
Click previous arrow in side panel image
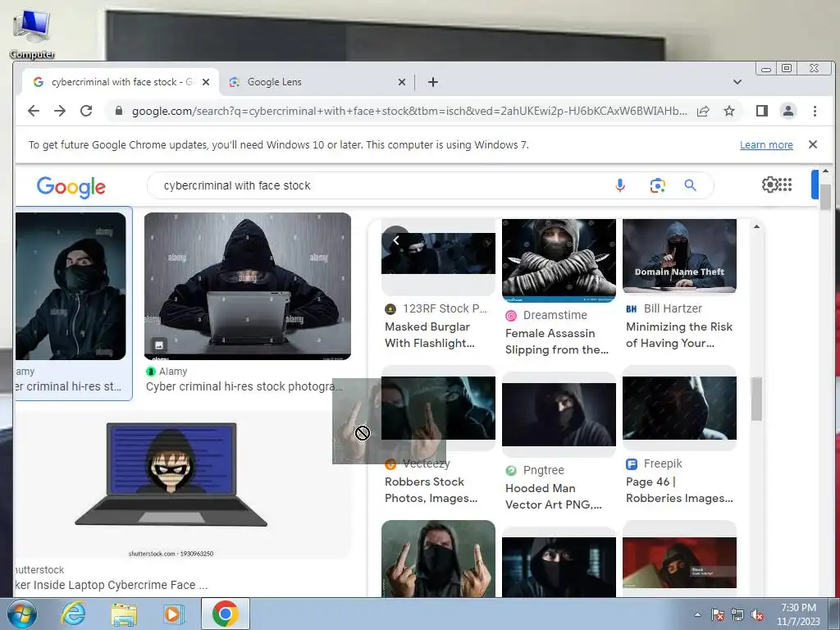click(396, 240)
